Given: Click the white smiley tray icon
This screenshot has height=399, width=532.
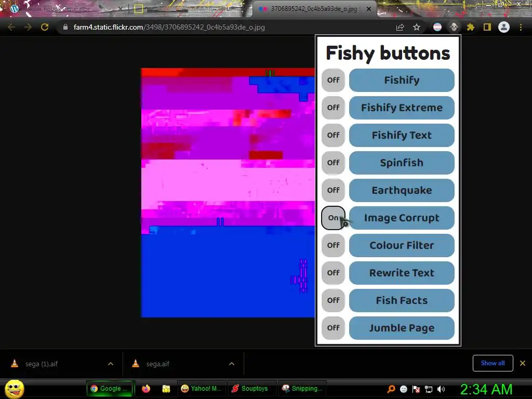Looking at the screenshot, I should click(403, 389).
